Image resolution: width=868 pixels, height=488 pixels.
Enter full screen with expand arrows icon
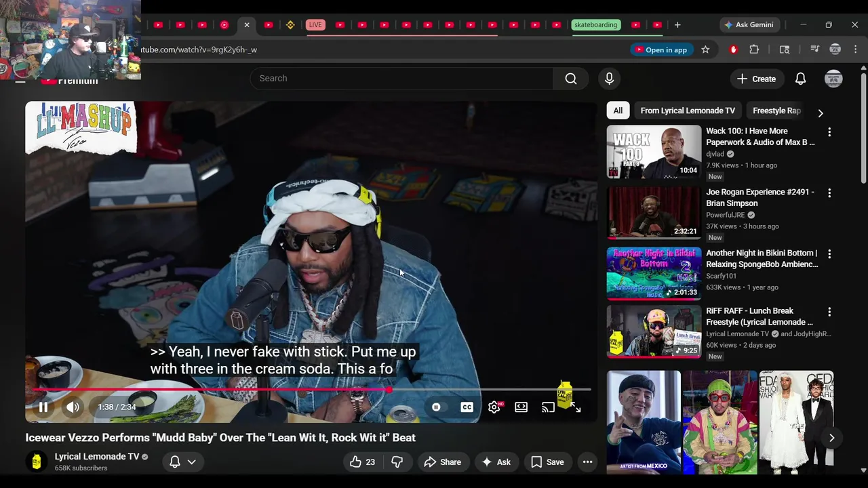tap(576, 407)
